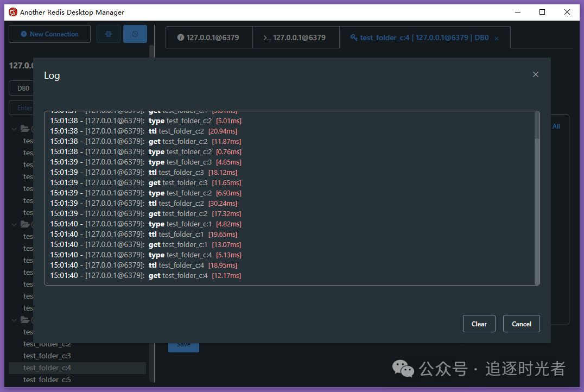Click log entry 'type test_folder_c:1 [4.82ms]'

pos(145,224)
